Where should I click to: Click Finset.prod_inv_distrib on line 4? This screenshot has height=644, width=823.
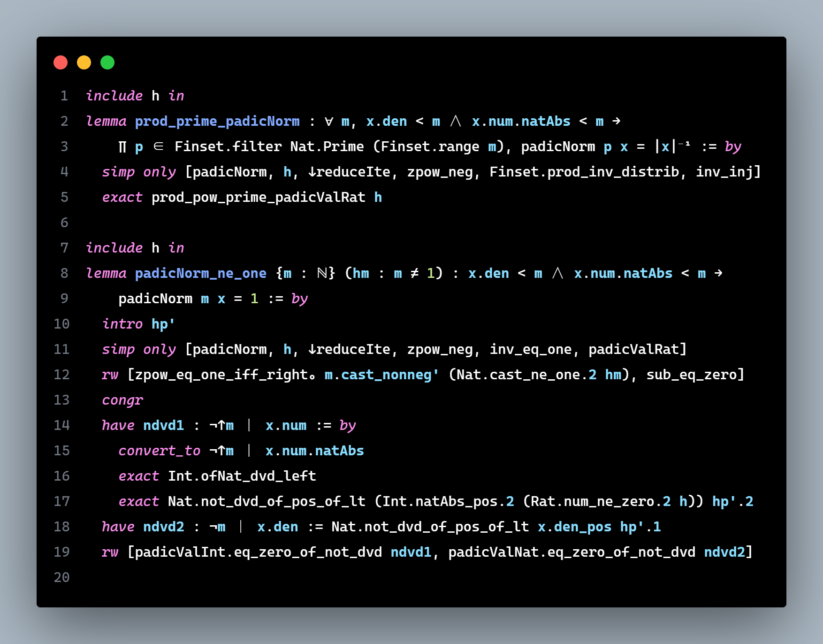click(x=584, y=172)
